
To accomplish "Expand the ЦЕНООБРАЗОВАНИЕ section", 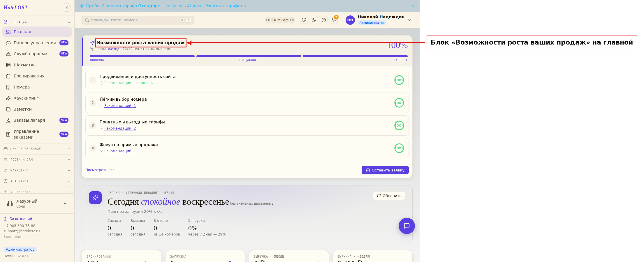I will tap(37, 149).
